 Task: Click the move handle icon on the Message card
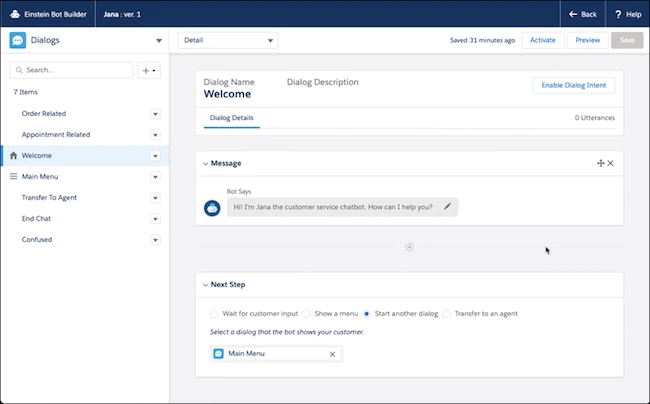pyautogui.click(x=600, y=163)
